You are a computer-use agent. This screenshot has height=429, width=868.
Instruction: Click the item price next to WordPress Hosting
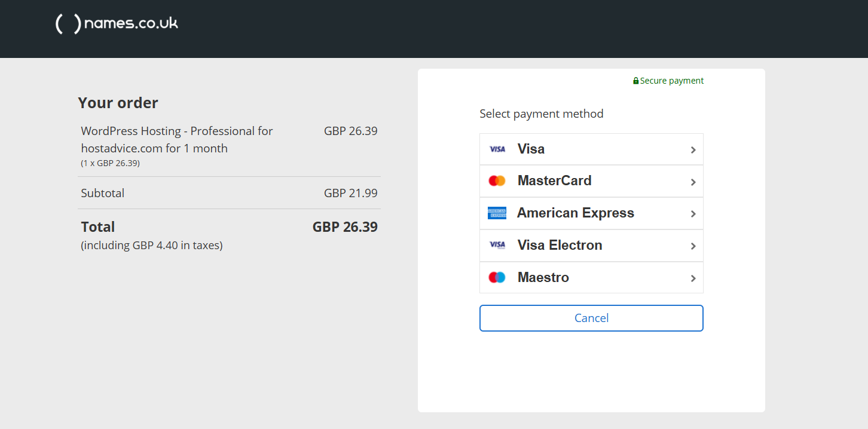click(351, 131)
